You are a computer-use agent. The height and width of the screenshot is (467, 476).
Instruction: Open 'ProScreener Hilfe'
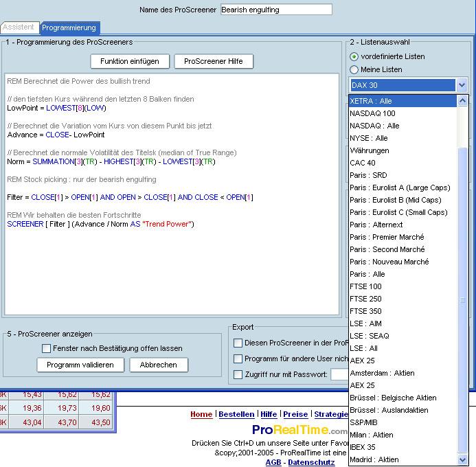point(214,61)
